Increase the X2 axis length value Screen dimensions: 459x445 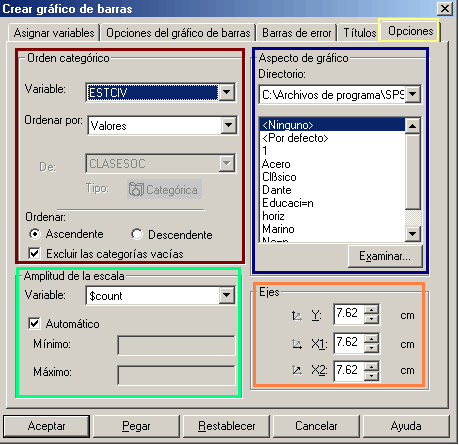(x=371, y=366)
